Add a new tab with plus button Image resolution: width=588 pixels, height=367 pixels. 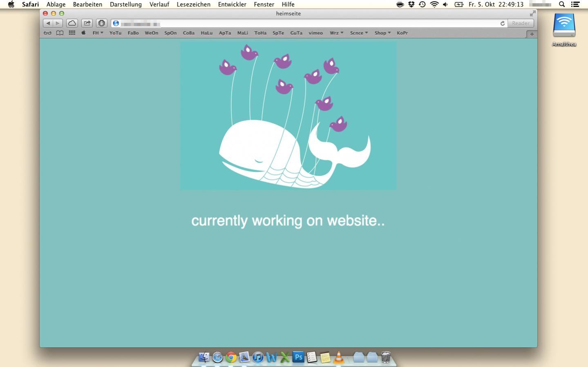tap(532, 34)
